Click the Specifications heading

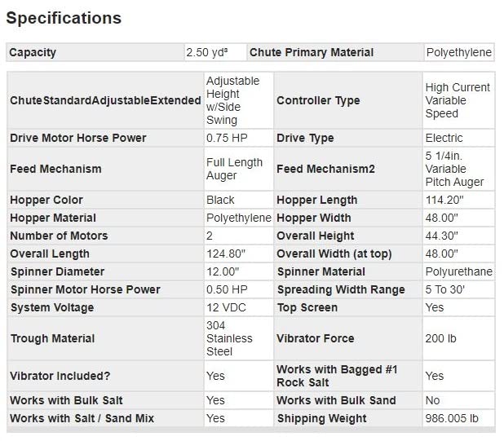click(x=64, y=18)
